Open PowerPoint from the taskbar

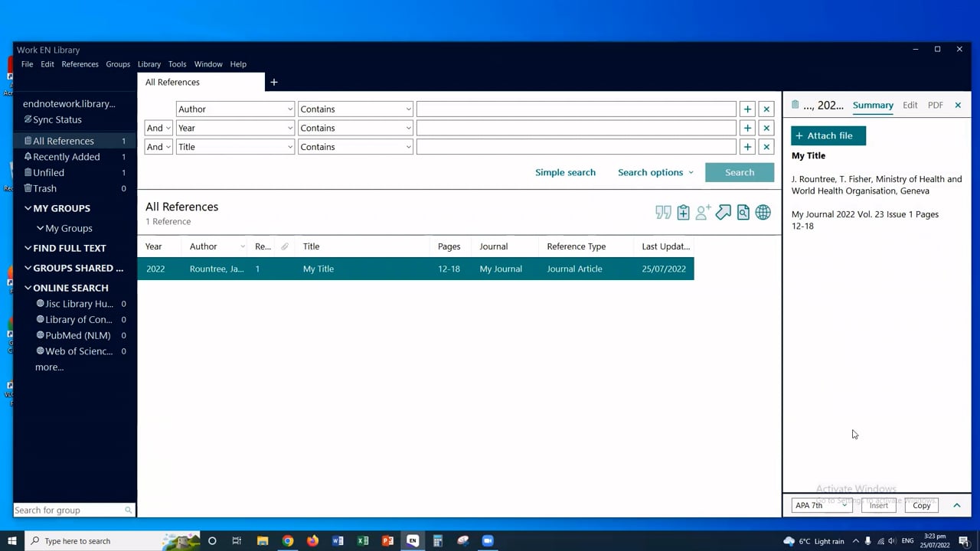point(387,541)
